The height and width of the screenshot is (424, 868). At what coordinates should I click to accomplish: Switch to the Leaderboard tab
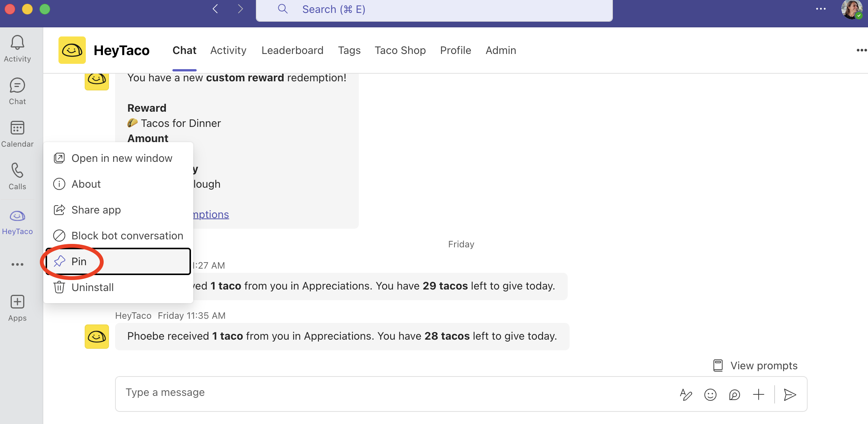pyautogui.click(x=292, y=50)
